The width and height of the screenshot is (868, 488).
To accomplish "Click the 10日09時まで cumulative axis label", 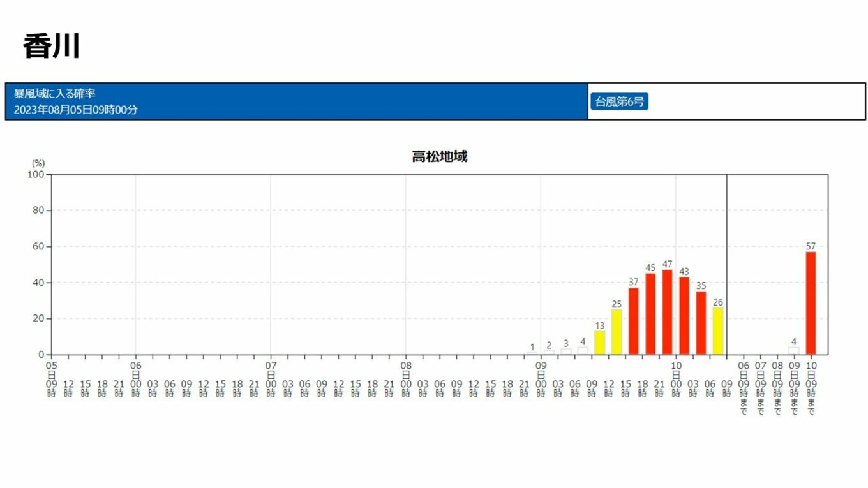I will point(811,387).
